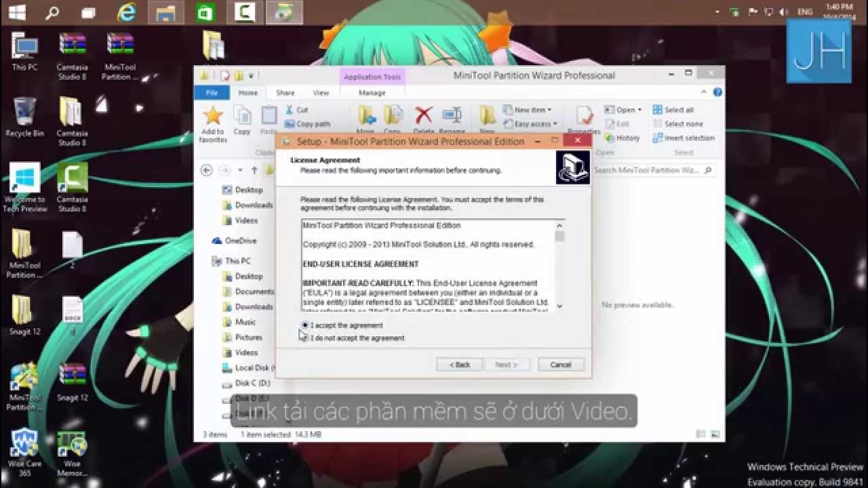Click the Back button in Setup
868x488 pixels.
point(459,365)
